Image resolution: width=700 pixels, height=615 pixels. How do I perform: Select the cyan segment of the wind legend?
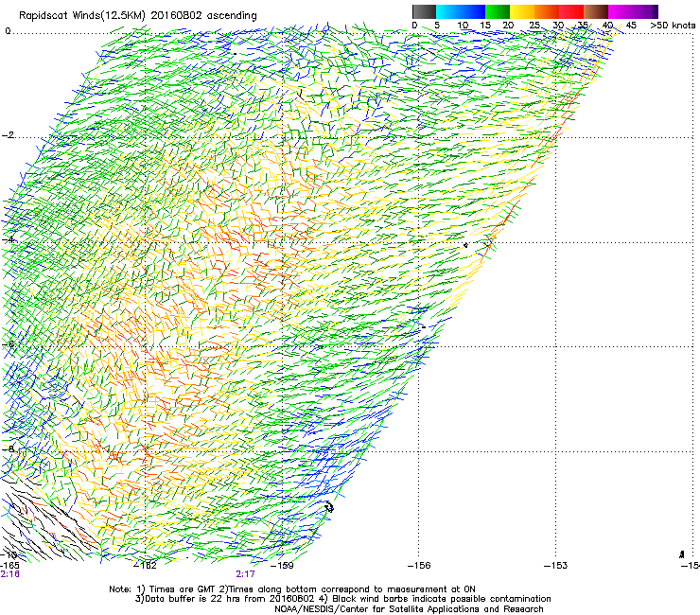tap(448, 11)
